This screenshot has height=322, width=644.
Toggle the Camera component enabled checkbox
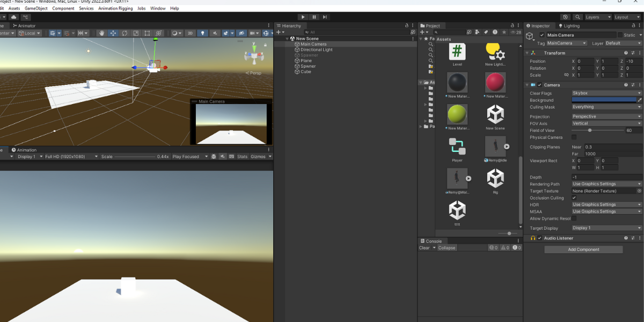pos(540,85)
